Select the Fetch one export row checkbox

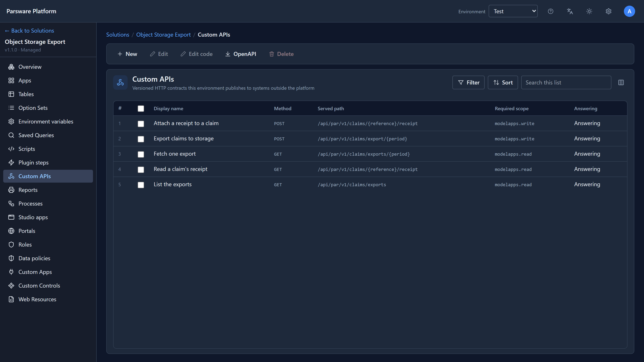(141, 154)
